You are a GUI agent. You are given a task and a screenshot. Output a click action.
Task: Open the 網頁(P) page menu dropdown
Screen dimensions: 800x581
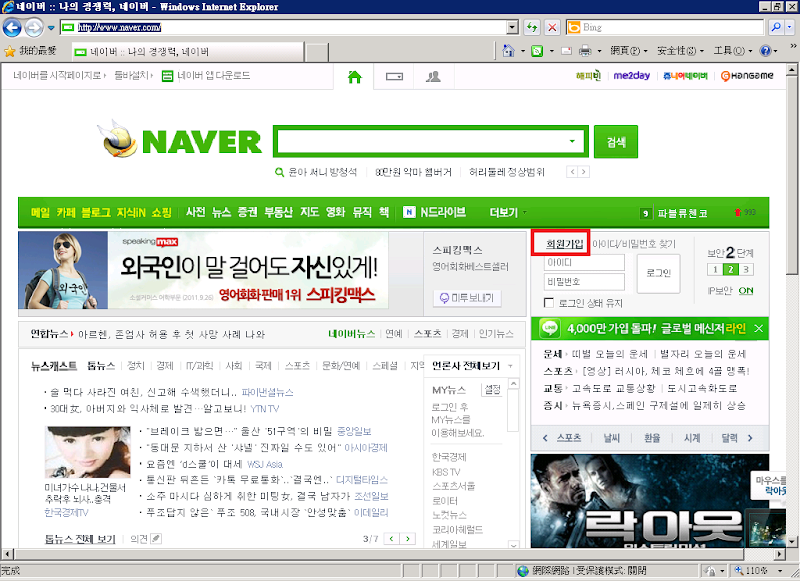[x=629, y=50]
